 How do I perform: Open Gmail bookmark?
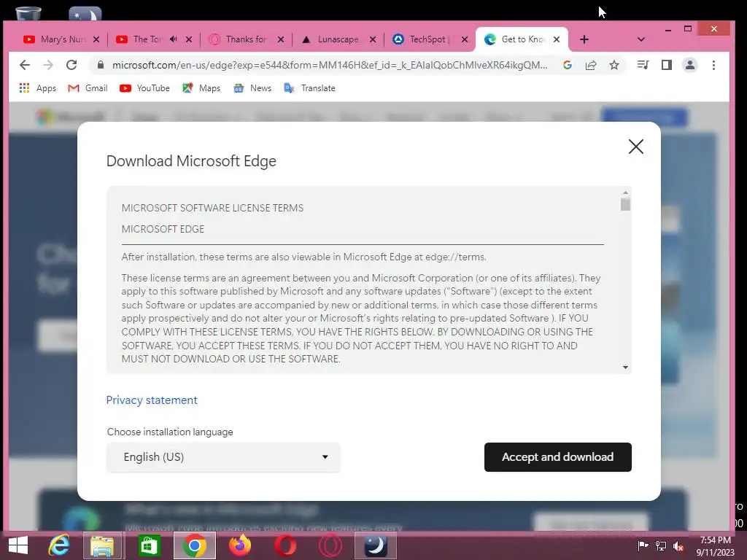(88, 88)
